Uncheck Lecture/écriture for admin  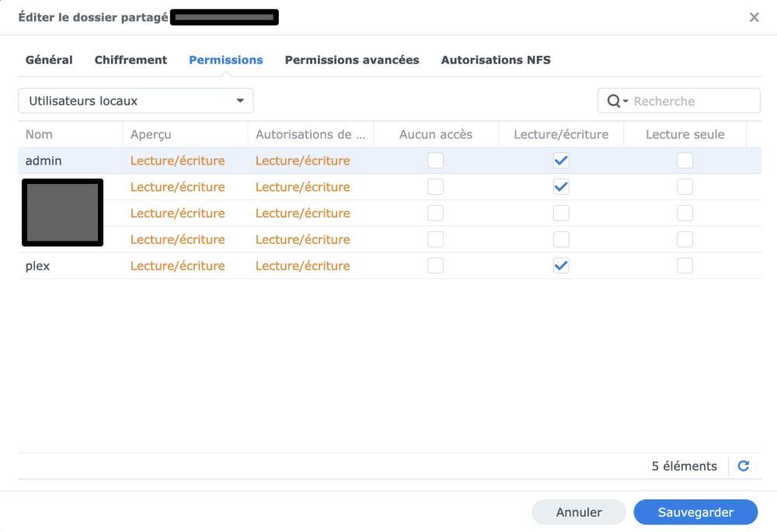[x=560, y=161]
